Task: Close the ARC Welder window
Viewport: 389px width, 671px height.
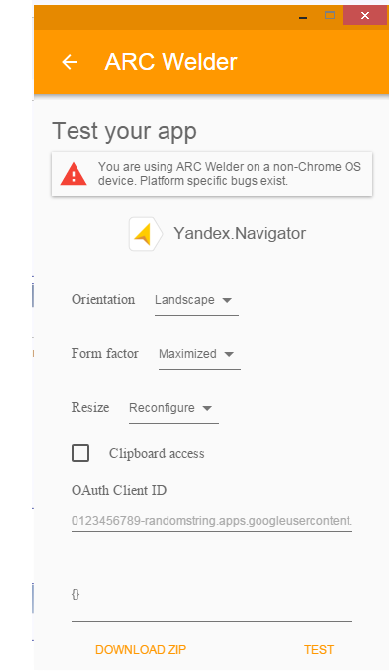Action: pos(365,15)
